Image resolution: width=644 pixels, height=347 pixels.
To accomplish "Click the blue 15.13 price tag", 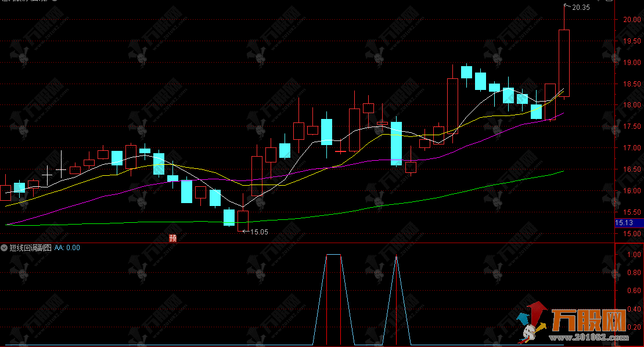I will coord(628,223).
